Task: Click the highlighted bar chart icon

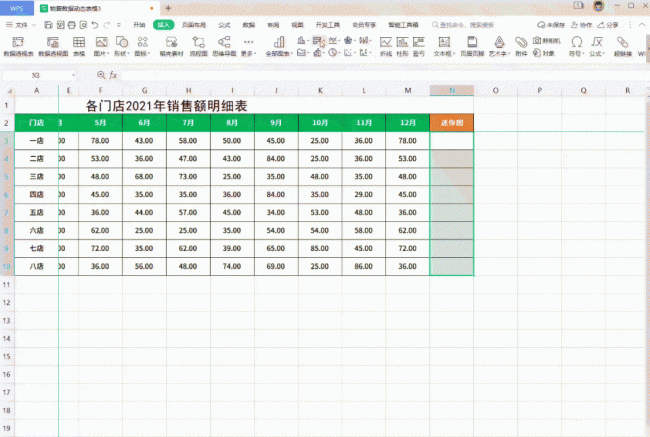Action: point(318,41)
